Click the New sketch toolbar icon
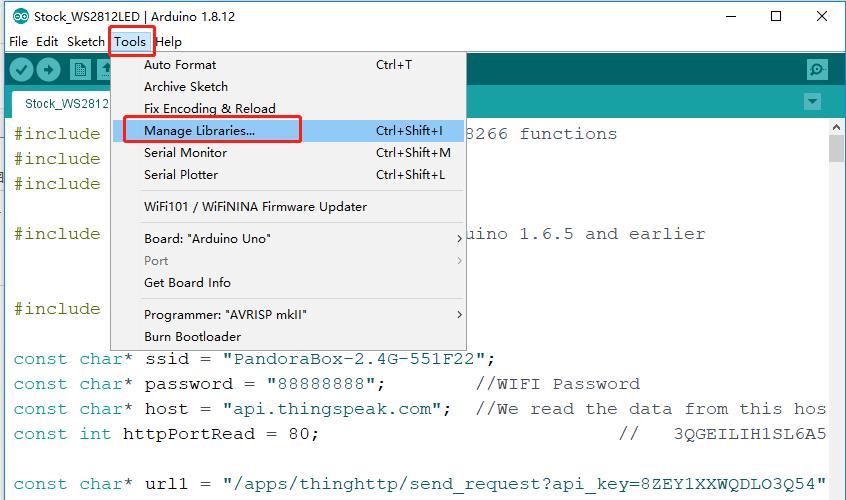846x500 pixels. 80,69
